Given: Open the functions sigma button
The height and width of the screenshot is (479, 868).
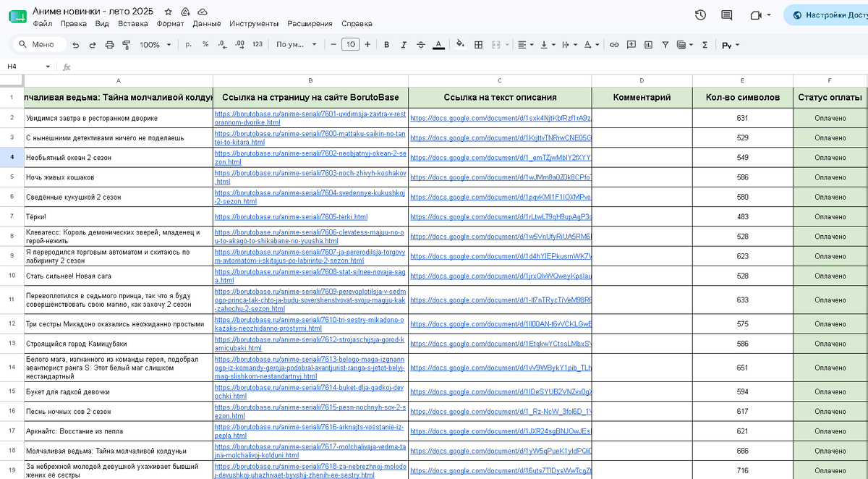Looking at the screenshot, I should click(705, 45).
